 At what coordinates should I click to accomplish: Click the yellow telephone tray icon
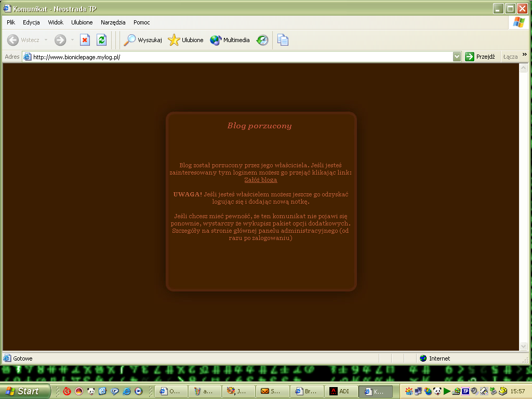tap(503, 391)
